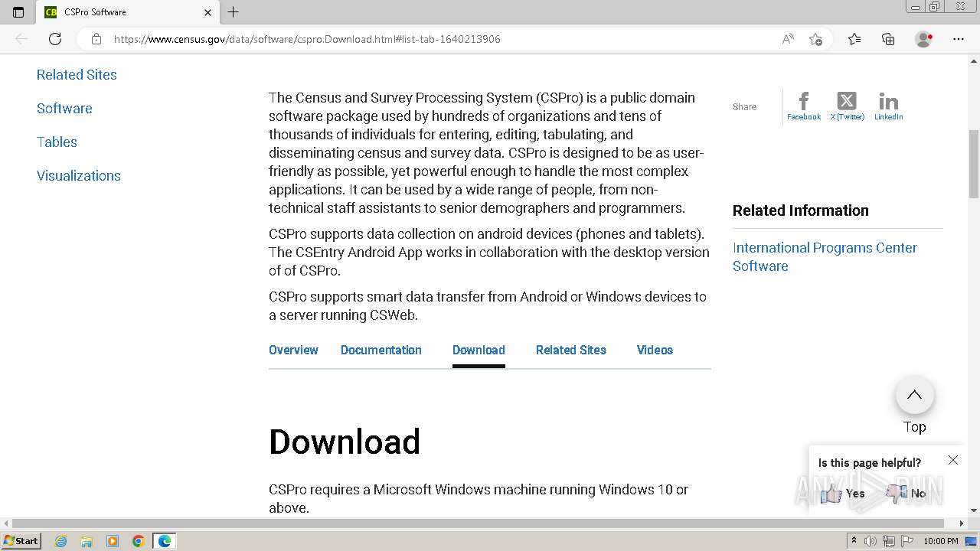Open the media player taskbar icon
The width and height of the screenshot is (980, 551).
(113, 541)
